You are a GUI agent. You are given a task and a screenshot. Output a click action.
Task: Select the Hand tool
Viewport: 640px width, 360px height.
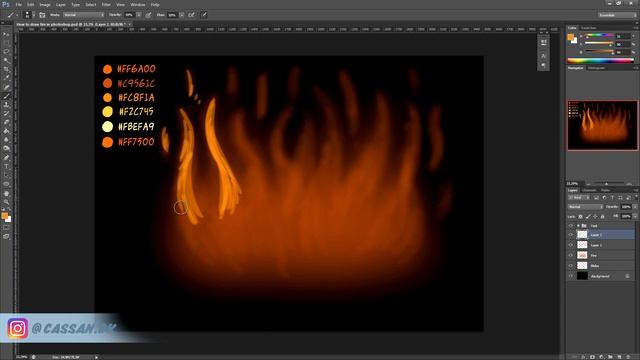(x=6, y=193)
